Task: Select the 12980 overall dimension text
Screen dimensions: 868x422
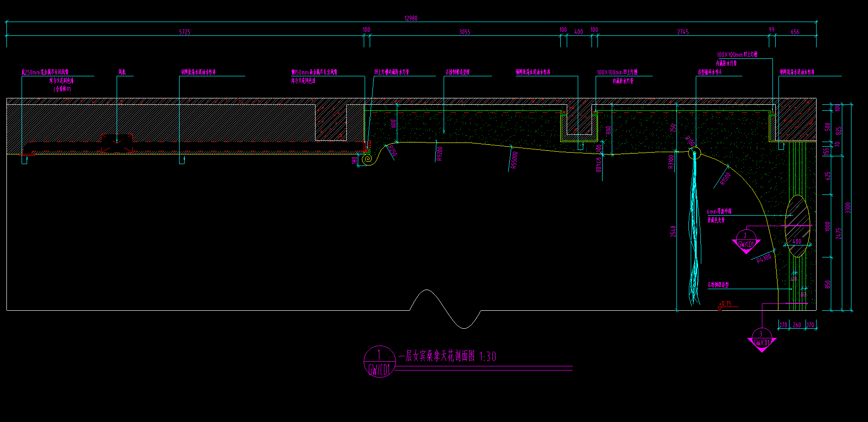Action: pos(411,18)
